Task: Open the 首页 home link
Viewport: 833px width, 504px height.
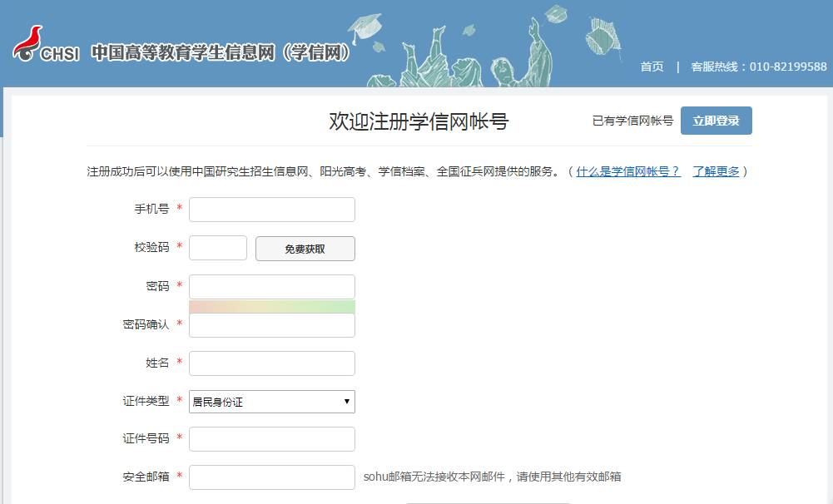Action: coord(652,67)
